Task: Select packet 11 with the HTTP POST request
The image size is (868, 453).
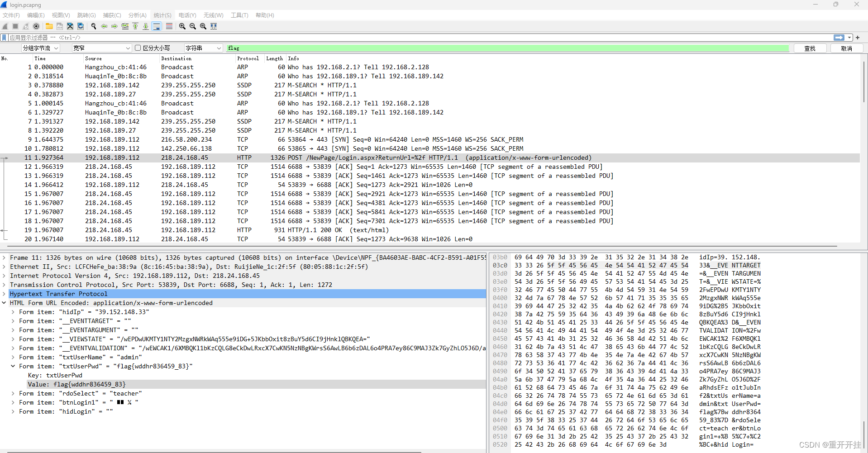Action: (272, 157)
